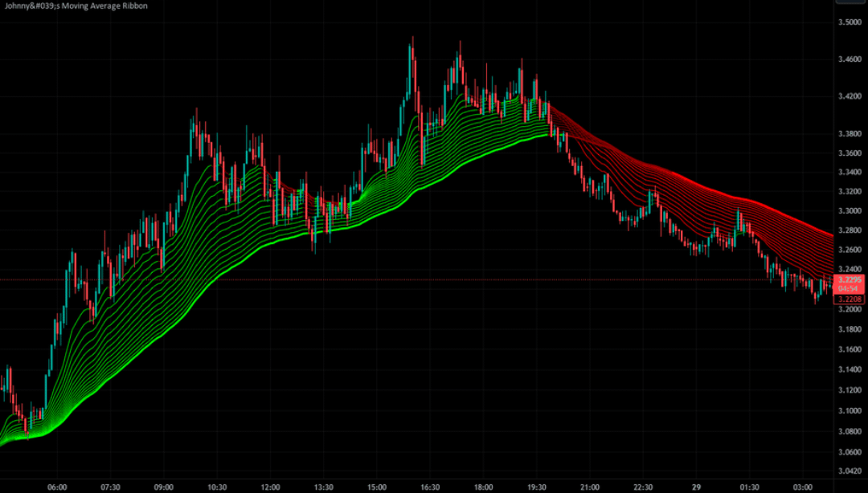This screenshot has height=493, width=868.
Task: Click the outlined 3.2208 price label
Action: pos(850,299)
